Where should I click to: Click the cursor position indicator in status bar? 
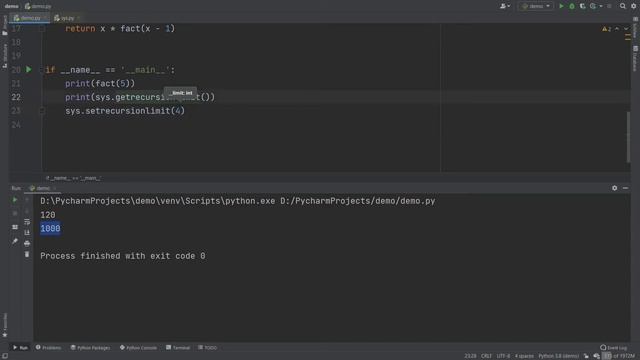[470, 356]
